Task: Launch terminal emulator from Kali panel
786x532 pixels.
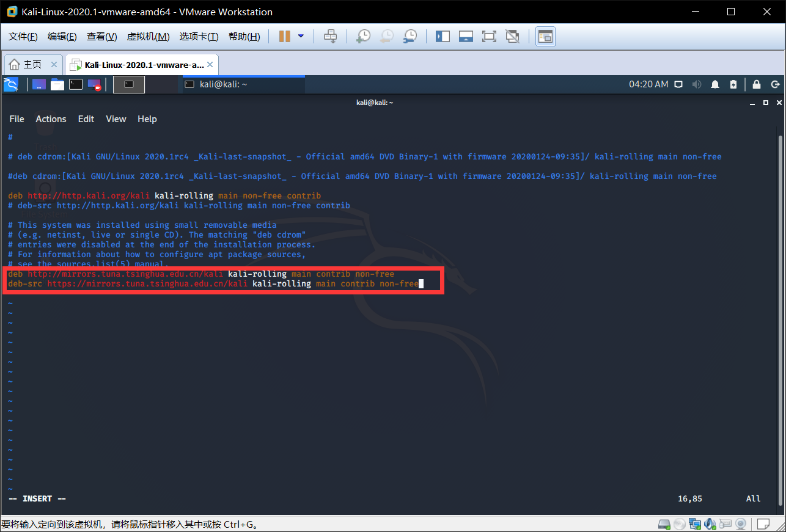Action: pyautogui.click(x=76, y=84)
